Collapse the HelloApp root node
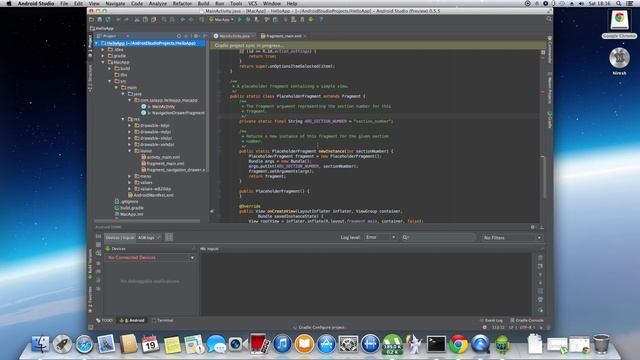This screenshot has height=360, width=640. coord(97,43)
